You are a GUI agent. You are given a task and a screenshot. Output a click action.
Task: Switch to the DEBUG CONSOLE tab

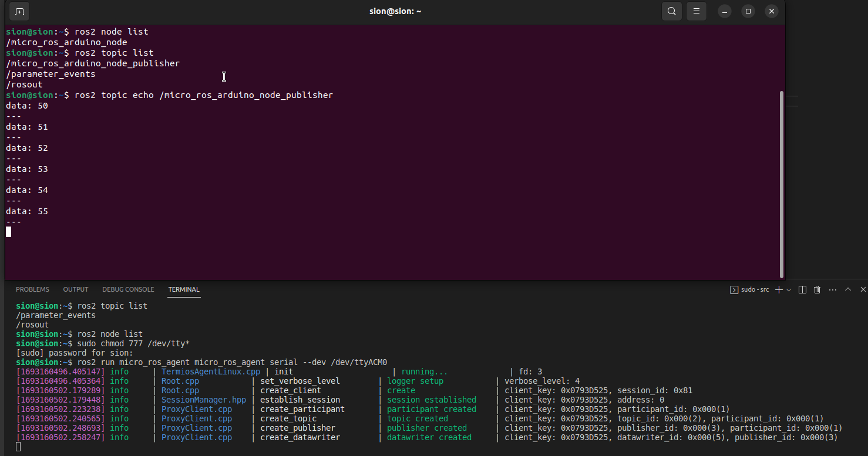click(x=128, y=289)
